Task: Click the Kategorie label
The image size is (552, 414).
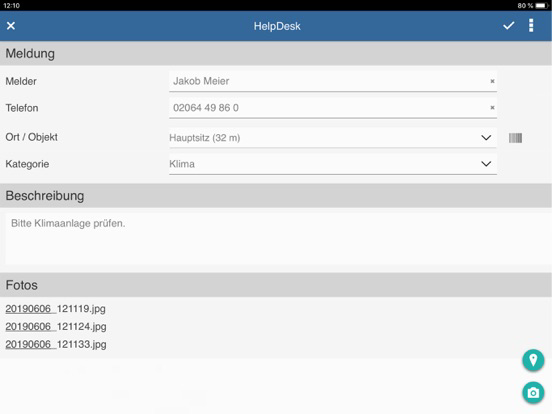Action: [27, 164]
